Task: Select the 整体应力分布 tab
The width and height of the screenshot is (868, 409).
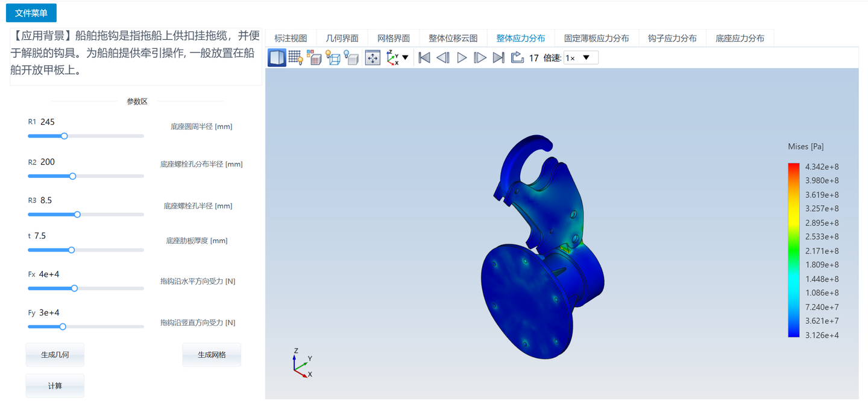Action: pyautogui.click(x=521, y=38)
